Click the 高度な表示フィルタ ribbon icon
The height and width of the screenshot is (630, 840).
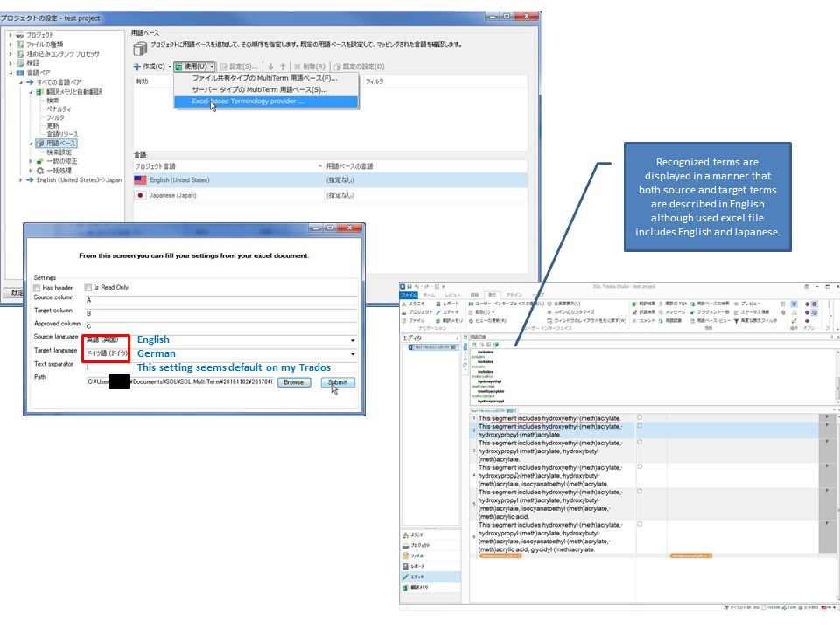[x=756, y=321]
